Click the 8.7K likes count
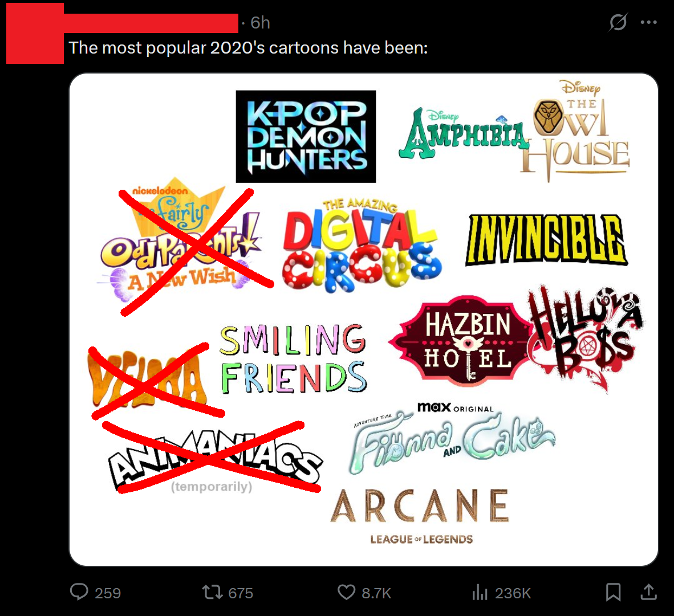 click(376, 593)
